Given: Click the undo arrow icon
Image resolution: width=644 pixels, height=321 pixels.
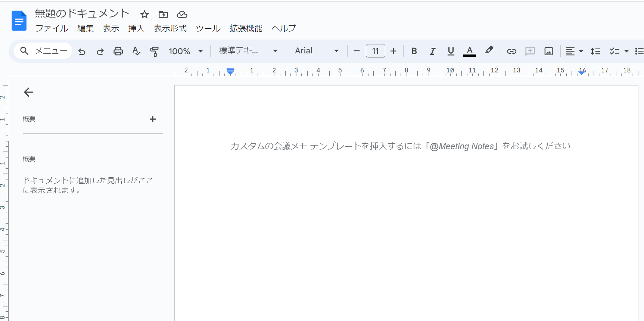Looking at the screenshot, I should 82,52.
